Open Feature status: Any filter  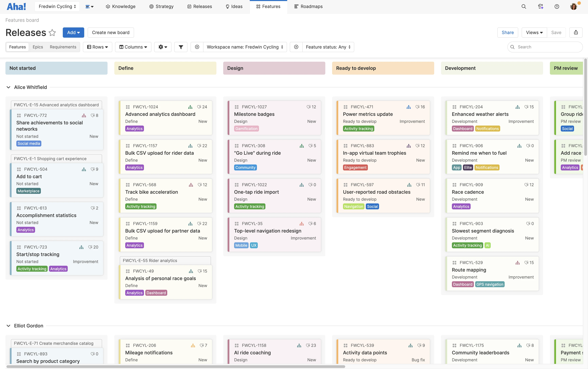tap(328, 47)
